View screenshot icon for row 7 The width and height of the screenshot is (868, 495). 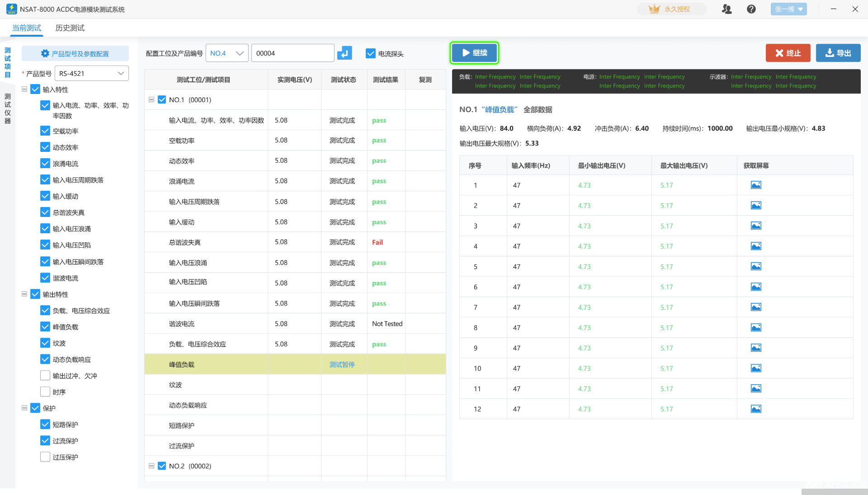tap(756, 307)
